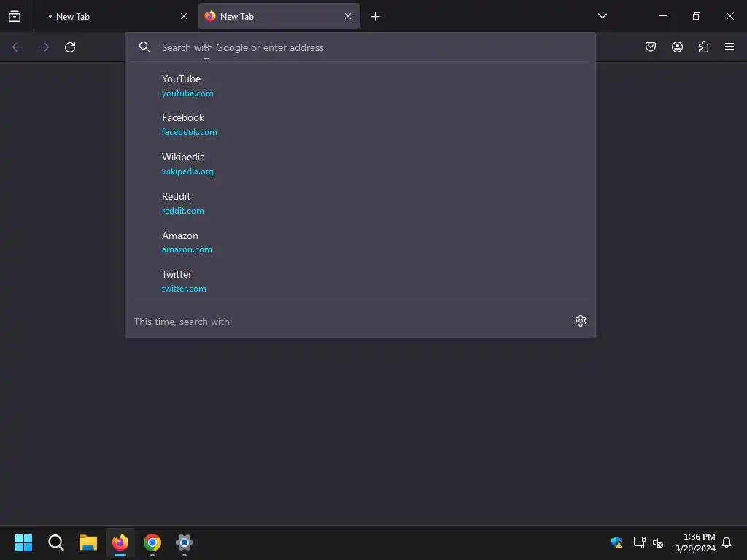Open search settings gear icon
Screen dimensions: 747x560
pyautogui.click(x=580, y=321)
